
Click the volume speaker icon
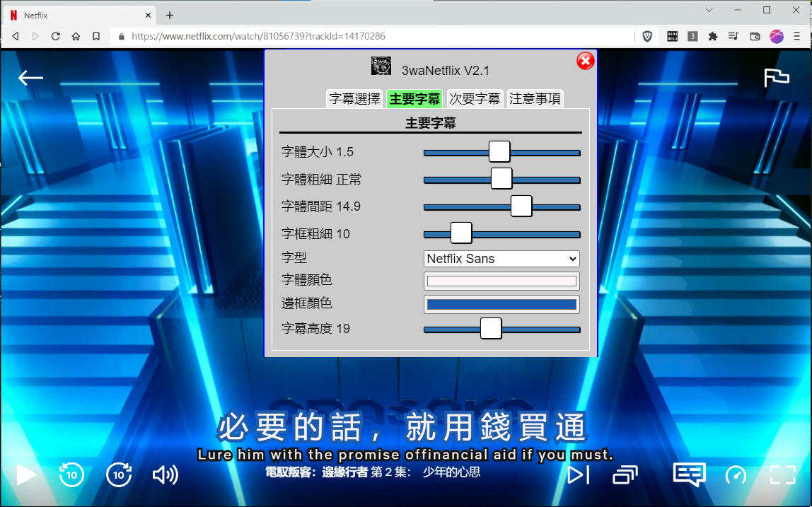(166, 474)
